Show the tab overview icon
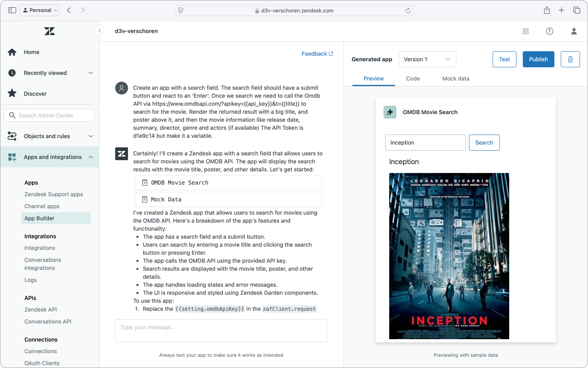This screenshot has height=368, width=588. point(576,10)
